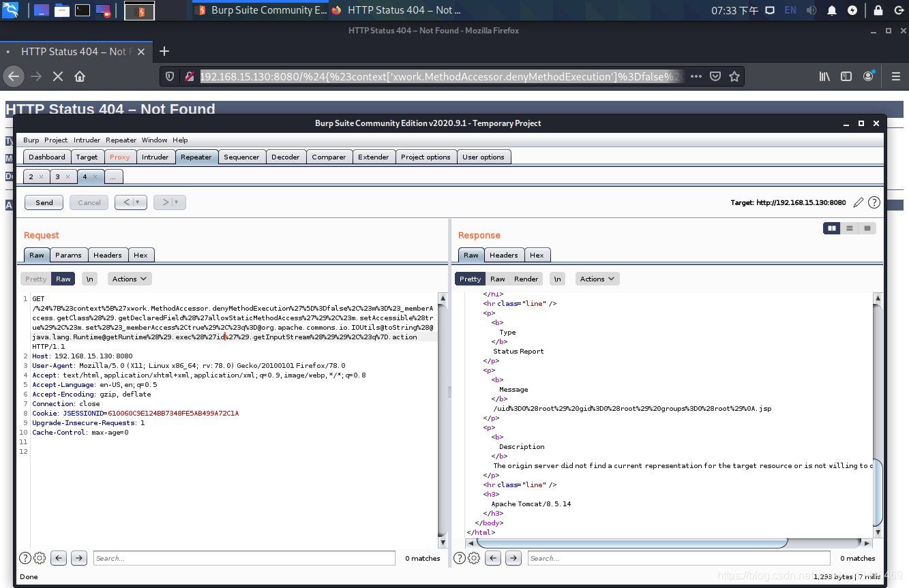Open request search help icon
909x588 pixels.
coord(25,558)
